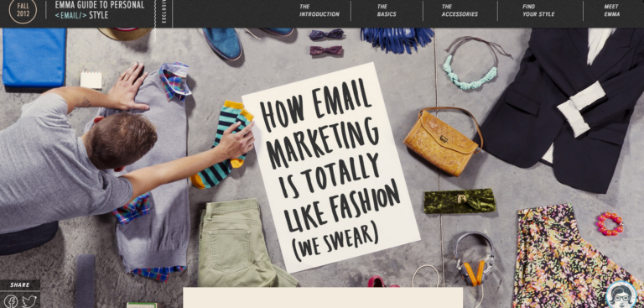Screen dimensions: 644x308
Task: Click the polka dot bow tie
Action: pos(326,34)
